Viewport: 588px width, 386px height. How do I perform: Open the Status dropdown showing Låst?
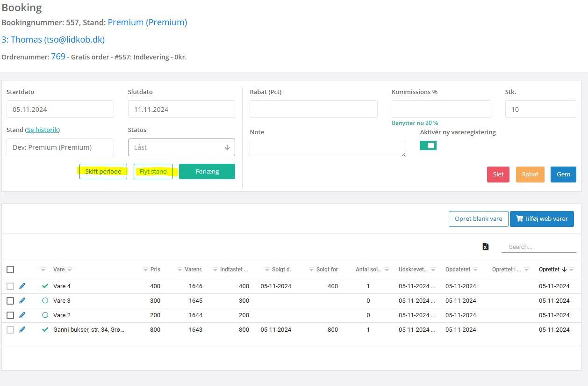tap(181, 147)
